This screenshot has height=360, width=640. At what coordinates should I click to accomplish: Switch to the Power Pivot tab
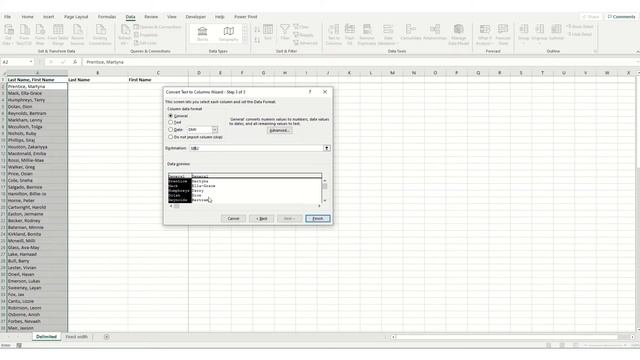pos(246,17)
